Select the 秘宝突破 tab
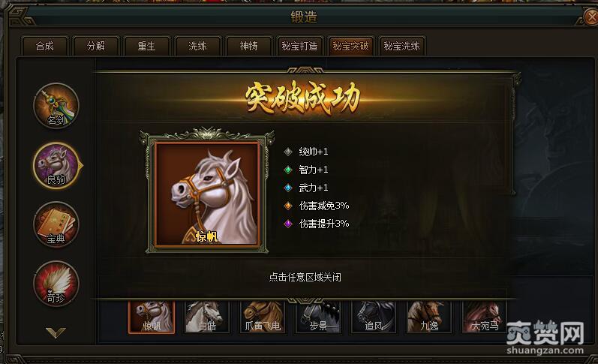This screenshot has width=598, height=364. coord(351,47)
